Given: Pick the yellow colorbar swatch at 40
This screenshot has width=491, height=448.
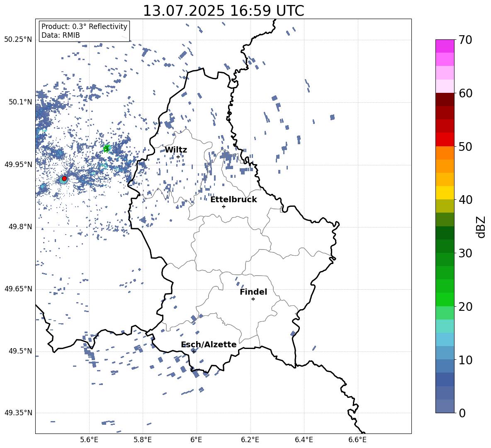Looking at the screenshot, I should coord(445,193).
